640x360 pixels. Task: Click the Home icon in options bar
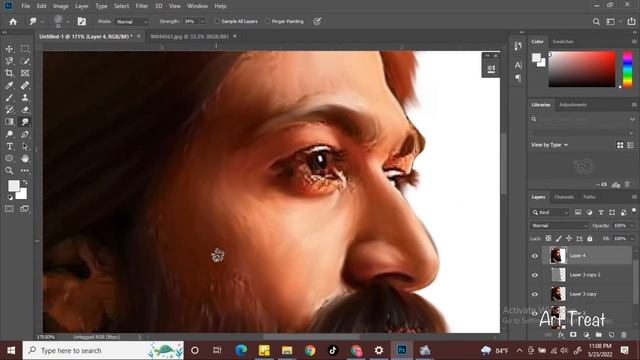(x=13, y=21)
